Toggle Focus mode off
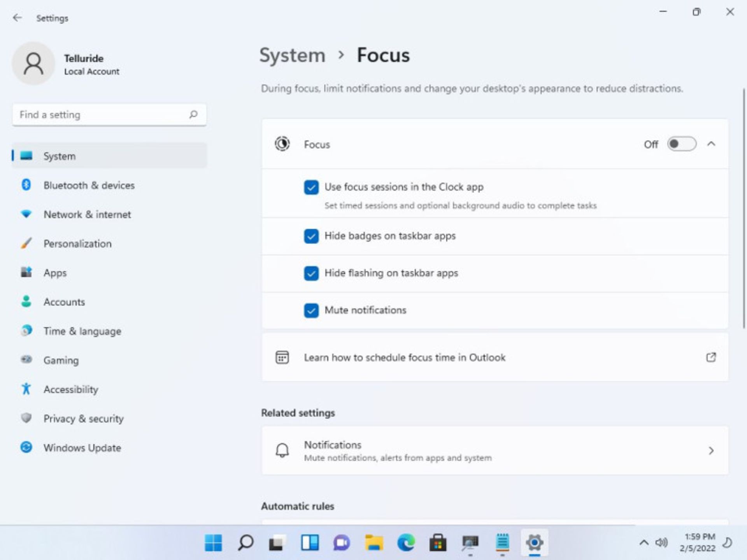The width and height of the screenshot is (747, 560). click(680, 143)
